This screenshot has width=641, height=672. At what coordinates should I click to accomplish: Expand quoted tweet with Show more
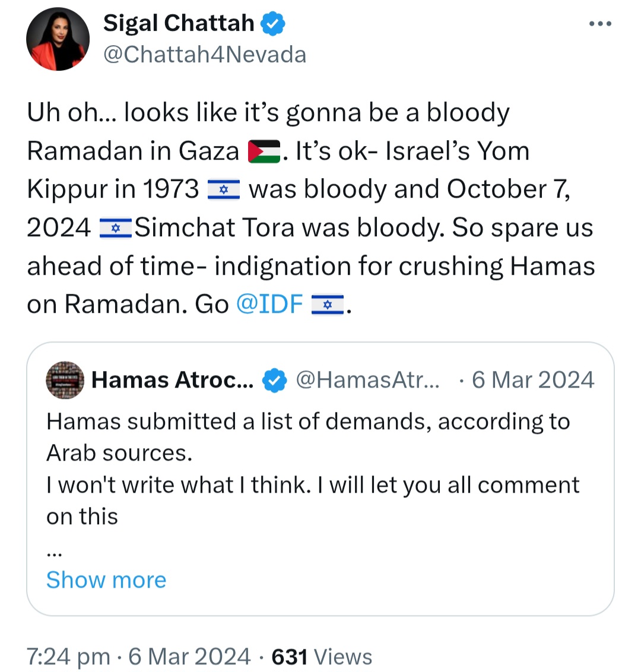[106, 579]
